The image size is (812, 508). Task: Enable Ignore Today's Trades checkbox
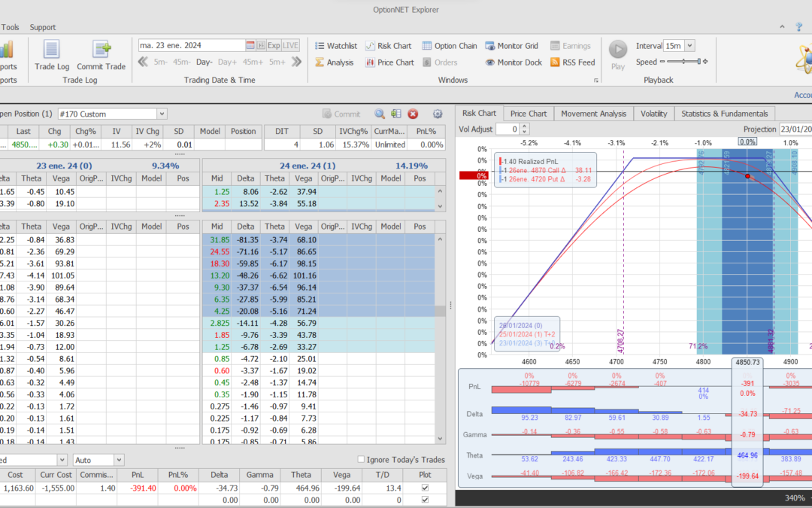click(362, 460)
